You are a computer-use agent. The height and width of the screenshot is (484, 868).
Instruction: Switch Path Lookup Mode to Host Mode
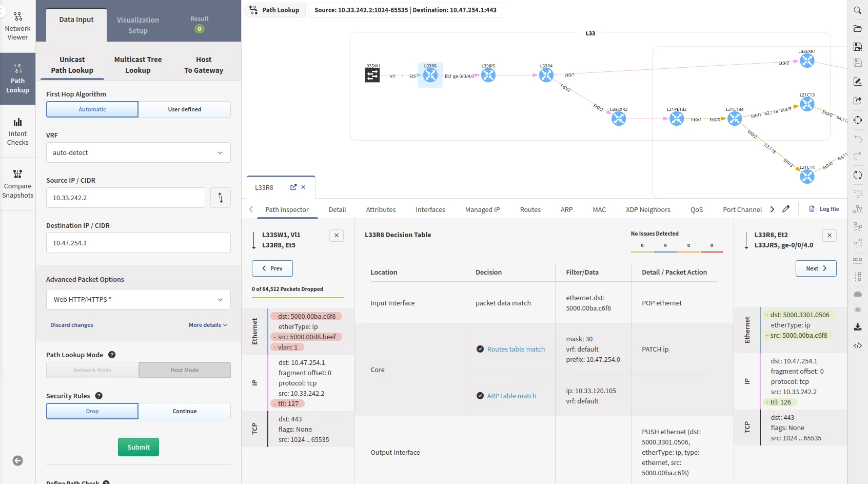184,370
